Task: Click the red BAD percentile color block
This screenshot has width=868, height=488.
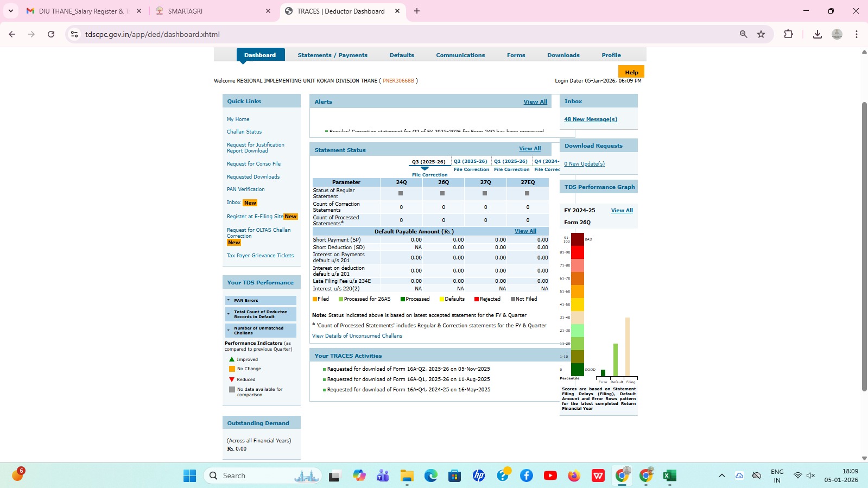Action: tap(578, 239)
